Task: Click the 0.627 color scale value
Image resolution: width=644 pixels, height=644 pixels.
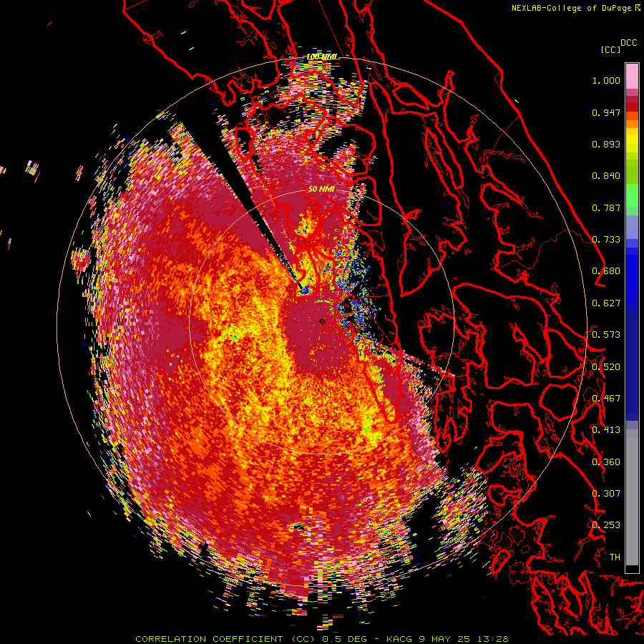Action: 606,303
